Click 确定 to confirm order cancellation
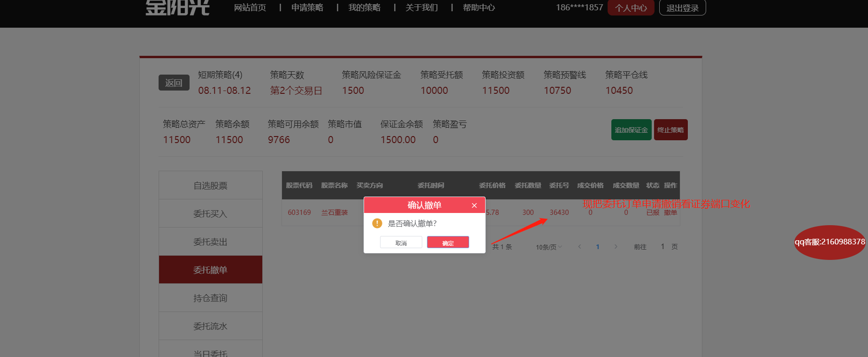Screen dimensions: 868x357 448,243
